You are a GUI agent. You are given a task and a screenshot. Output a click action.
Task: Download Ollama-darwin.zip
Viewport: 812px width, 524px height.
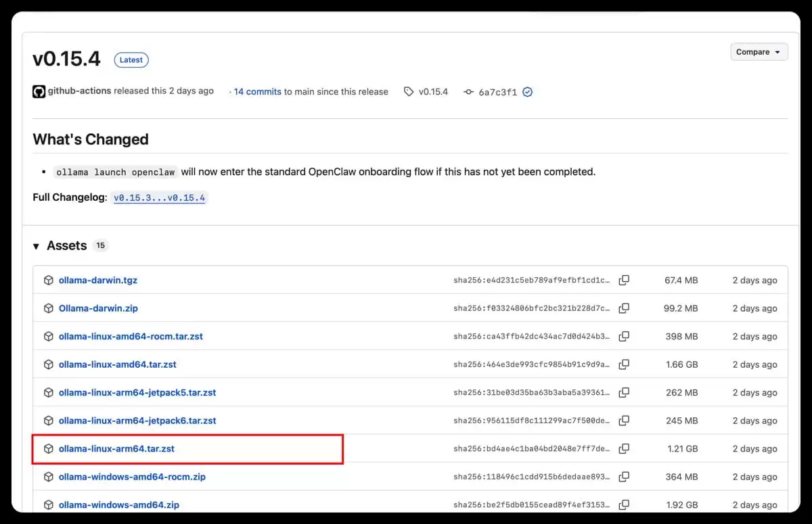[x=98, y=308]
